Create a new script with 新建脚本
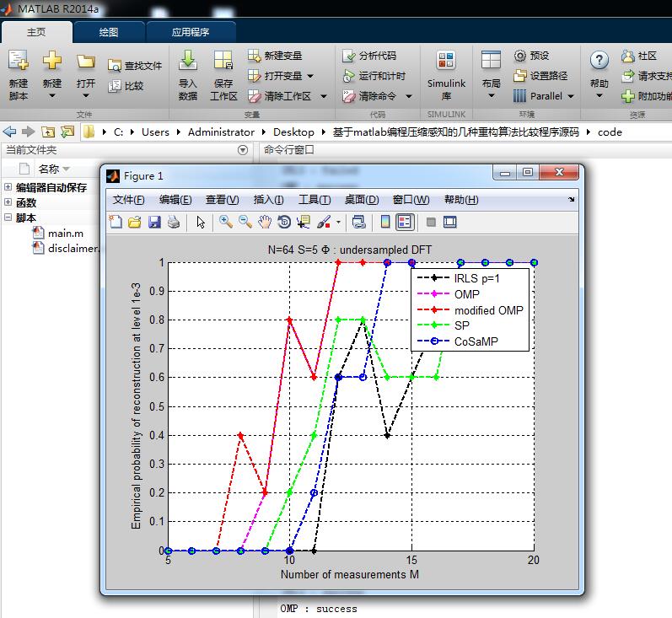672x618 pixels. (x=19, y=74)
